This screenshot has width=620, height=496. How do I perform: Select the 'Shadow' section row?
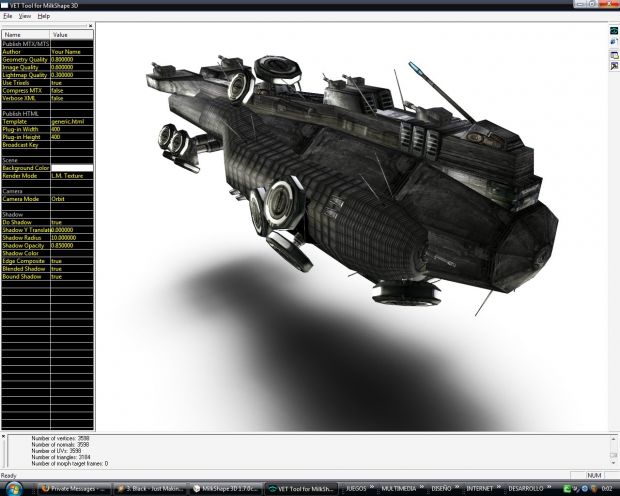tap(47, 214)
